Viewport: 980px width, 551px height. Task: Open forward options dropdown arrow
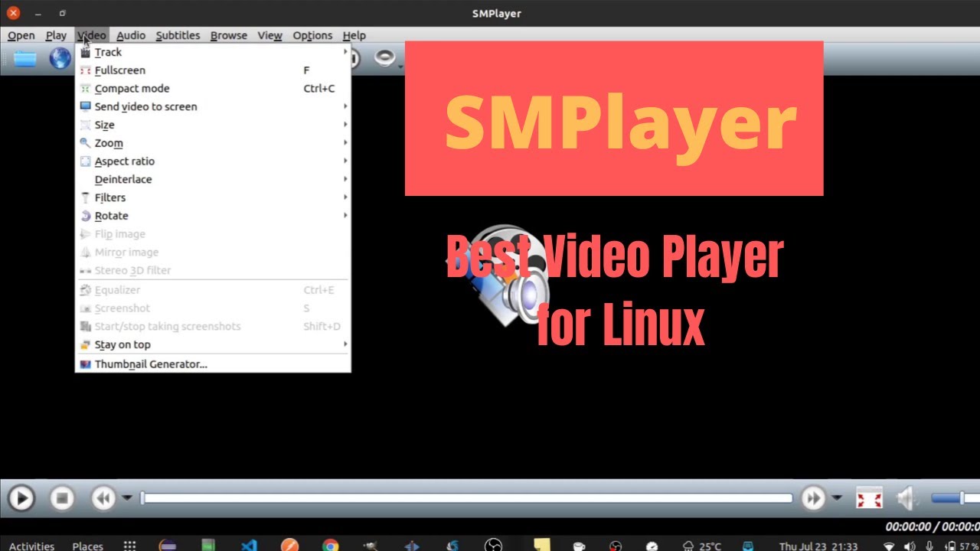point(837,498)
